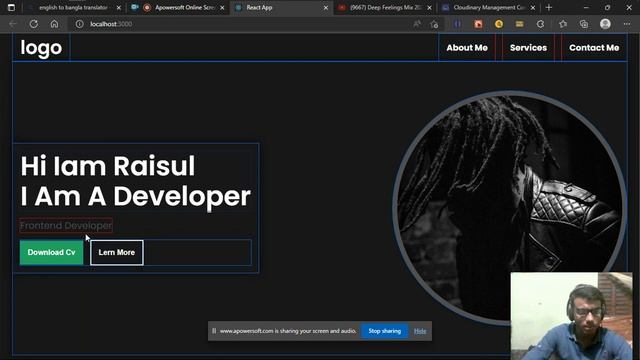The height and width of the screenshot is (360, 640).
Task: Click the yellow rectangular extension icon
Action: click(x=520, y=24)
